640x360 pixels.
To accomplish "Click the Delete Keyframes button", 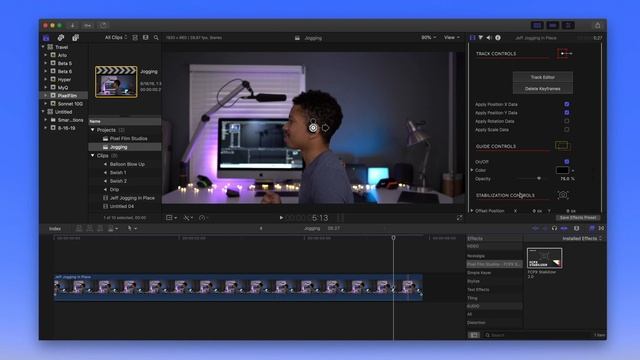I will click(542, 89).
